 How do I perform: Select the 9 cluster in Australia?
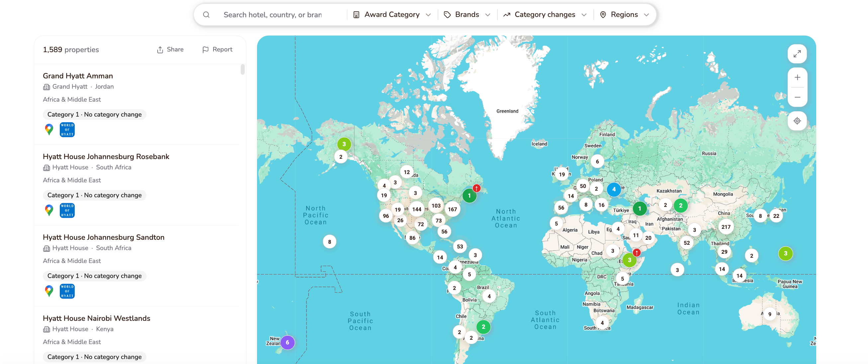pyautogui.click(x=770, y=314)
